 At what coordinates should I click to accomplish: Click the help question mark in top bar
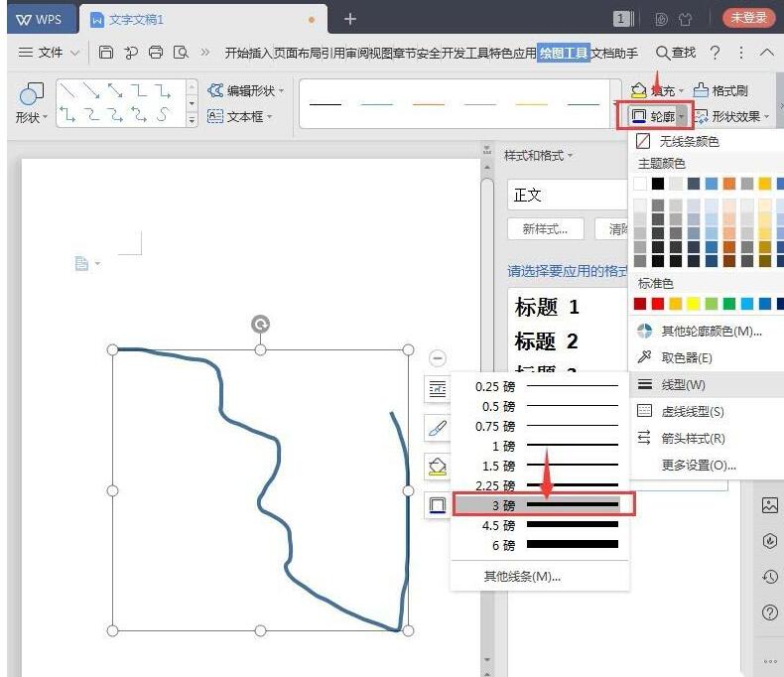pos(715,52)
